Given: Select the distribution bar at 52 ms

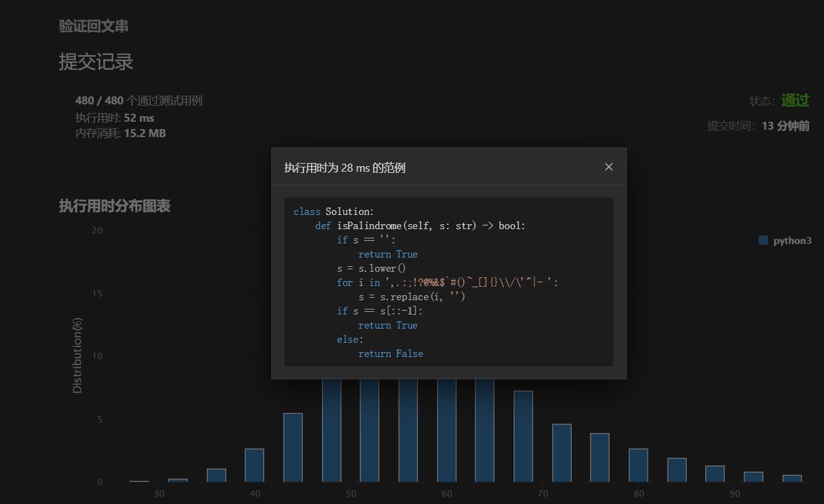Looking at the screenshot, I should pyautogui.click(x=370, y=430).
